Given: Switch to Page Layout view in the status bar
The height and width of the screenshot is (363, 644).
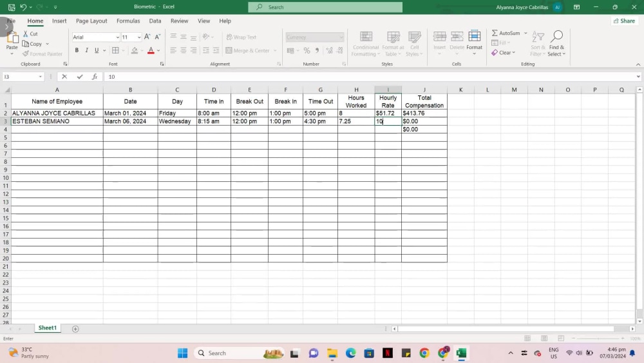Looking at the screenshot, I should pyautogui.click(x=544, y=338).
